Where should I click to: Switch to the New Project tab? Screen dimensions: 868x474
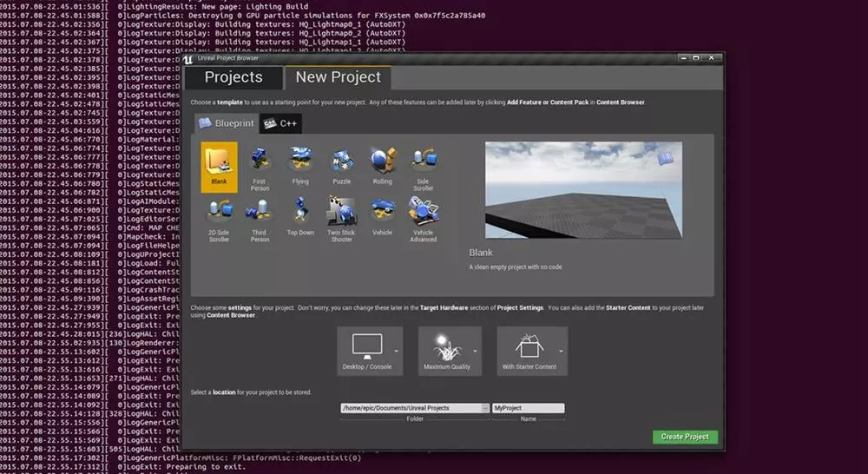point(339,77)
